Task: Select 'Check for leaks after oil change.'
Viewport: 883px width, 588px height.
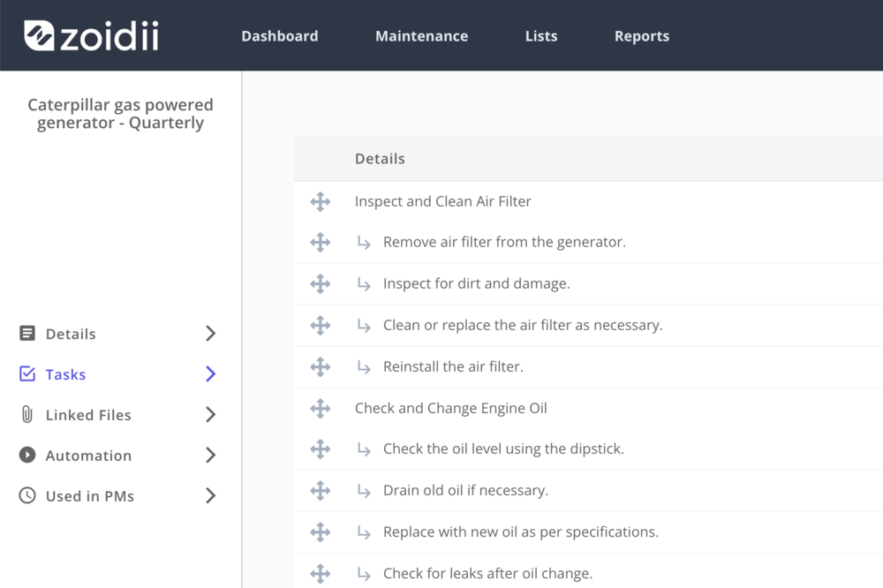Action: click(x=487, y=573)
